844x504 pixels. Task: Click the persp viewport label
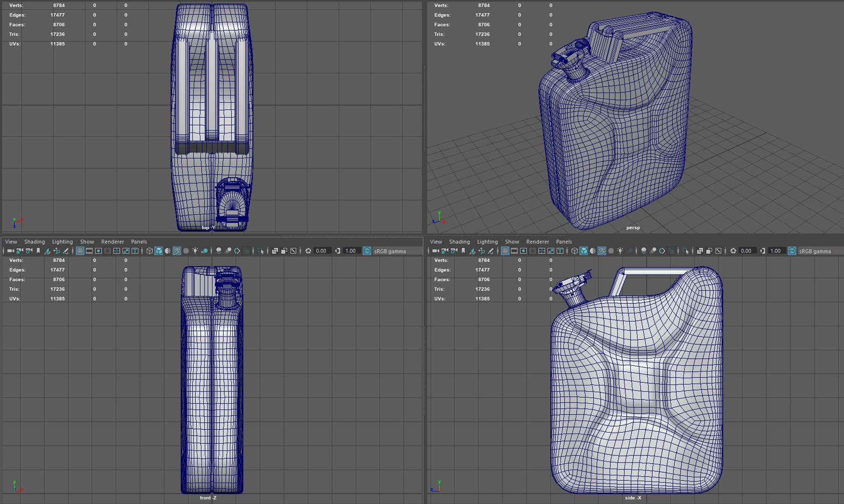coord(633,228)
